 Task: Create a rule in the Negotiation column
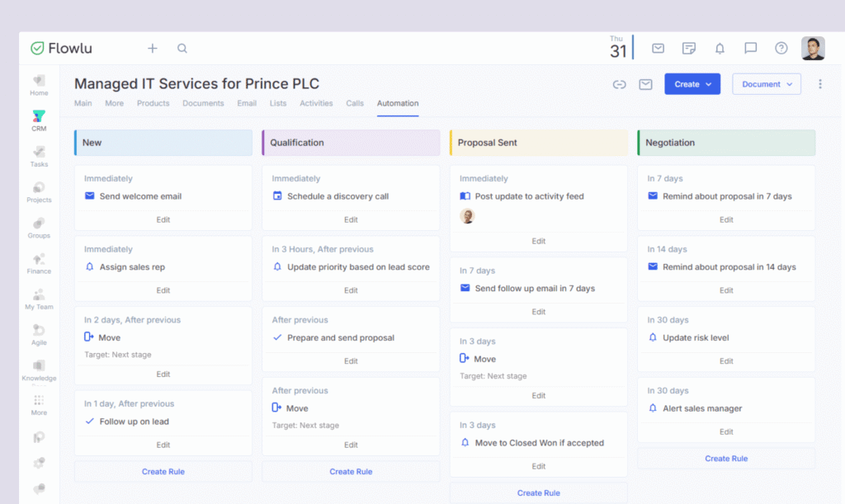pos(725,458)
